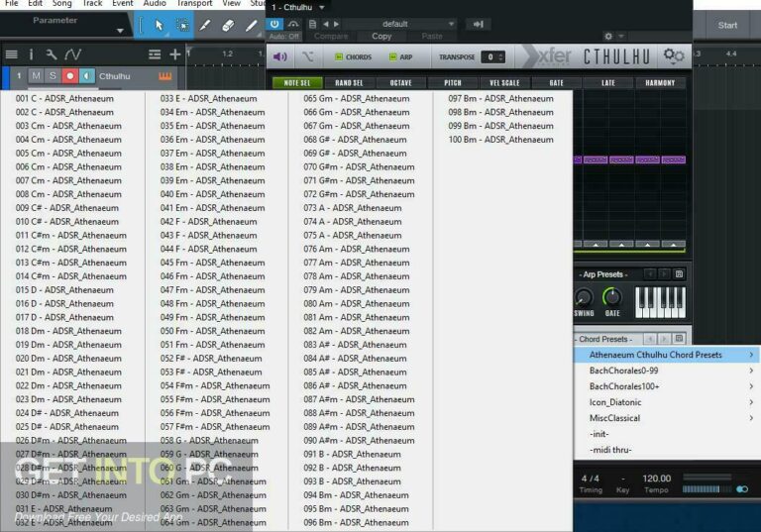The image size is (761, 532).
Task: Click the Cthulhu purple speaker icon
Action: (280, 57)
